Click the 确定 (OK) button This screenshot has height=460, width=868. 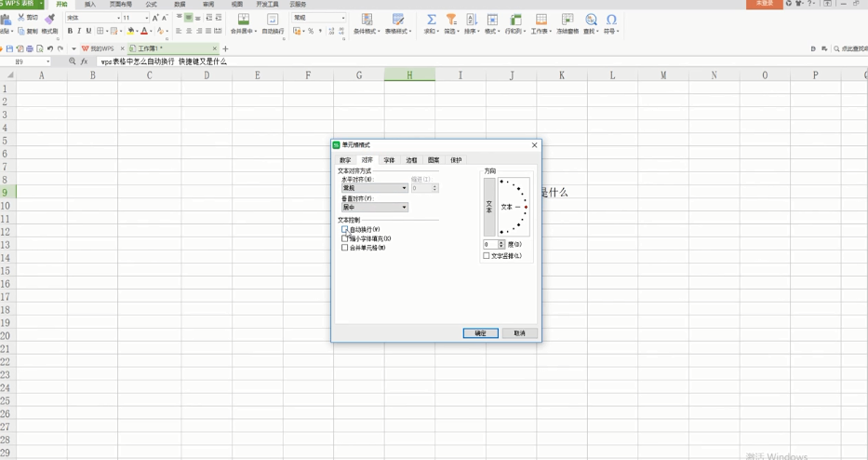click(480, 333)
